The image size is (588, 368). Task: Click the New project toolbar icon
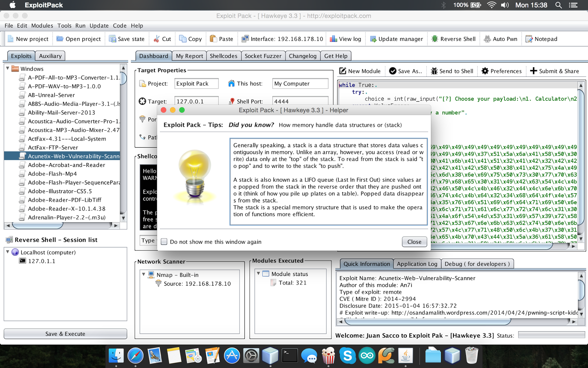point(11,39)
